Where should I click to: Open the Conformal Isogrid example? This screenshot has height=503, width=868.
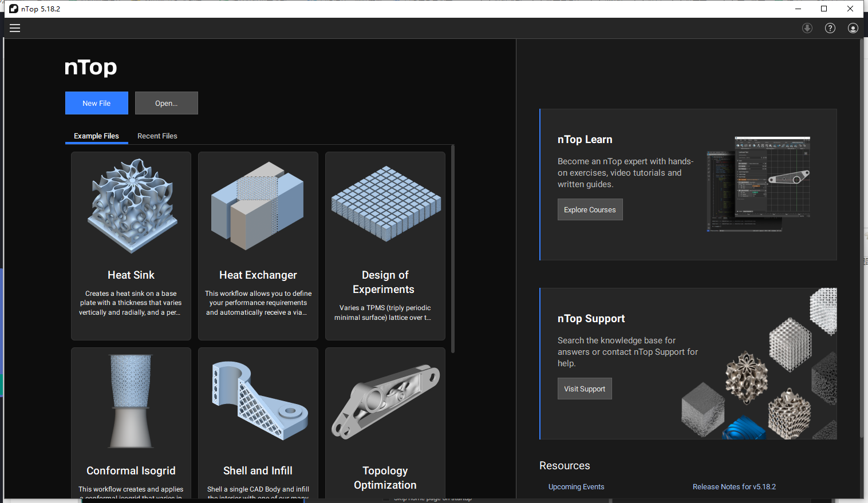pos(131,423)
